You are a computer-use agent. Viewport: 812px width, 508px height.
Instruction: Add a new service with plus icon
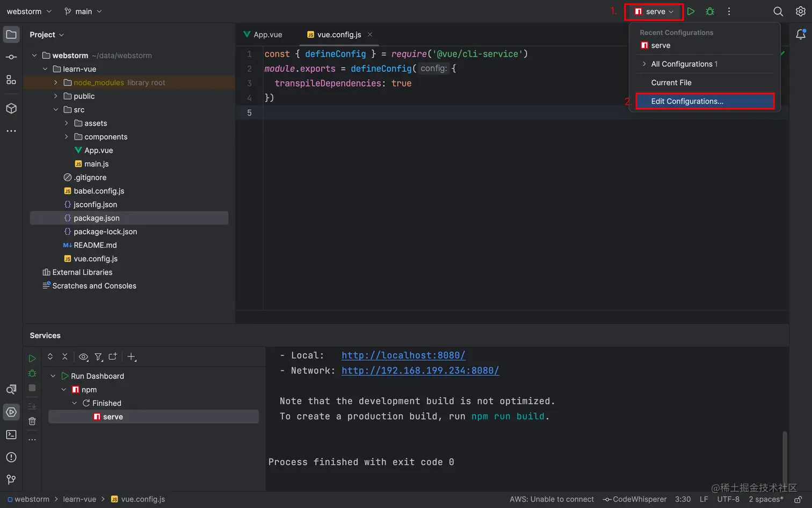click(132, 356)
